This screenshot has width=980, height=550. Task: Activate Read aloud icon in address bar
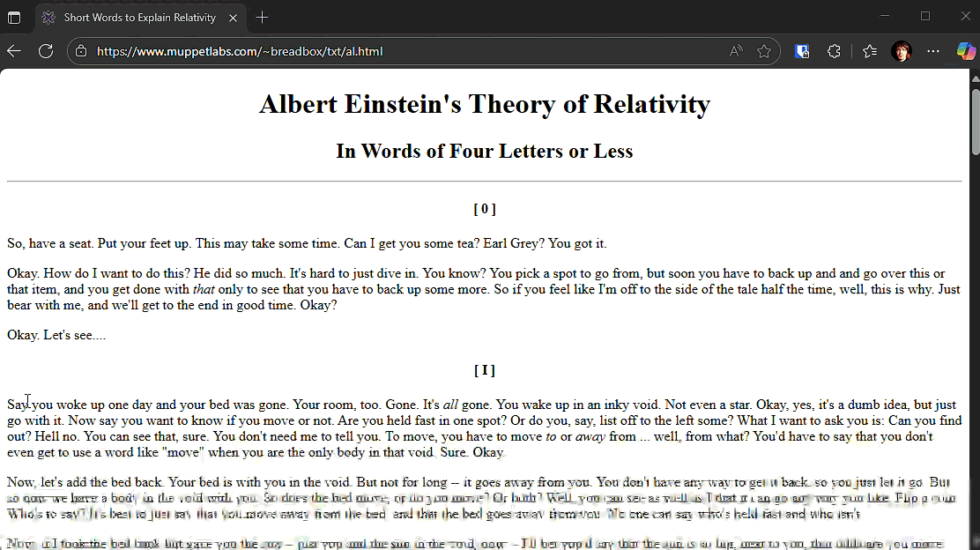[736, 51]
